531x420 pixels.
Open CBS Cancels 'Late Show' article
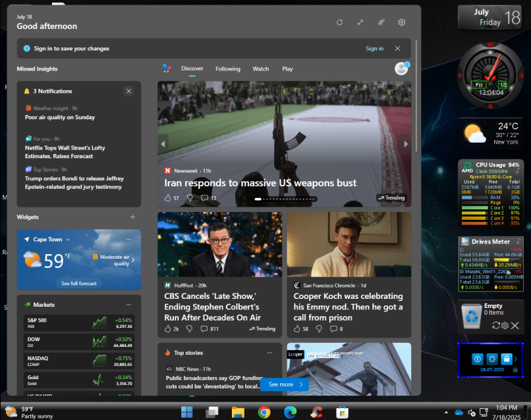[212, 307]
